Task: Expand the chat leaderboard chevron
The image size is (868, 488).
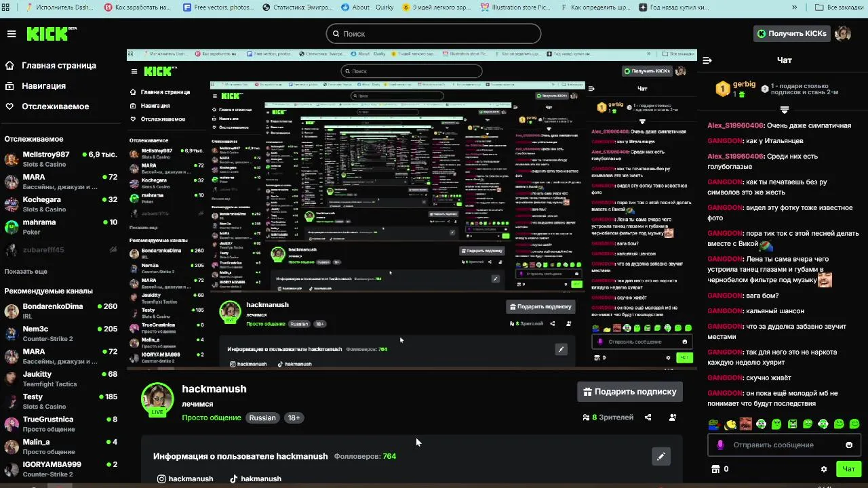Action: pyautogui.click(x=784, y=109)
